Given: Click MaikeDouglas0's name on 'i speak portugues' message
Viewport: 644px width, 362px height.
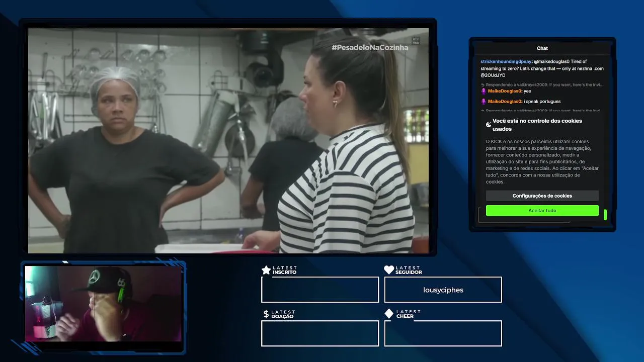Looking at the screenshot, I should pos(505,102).
